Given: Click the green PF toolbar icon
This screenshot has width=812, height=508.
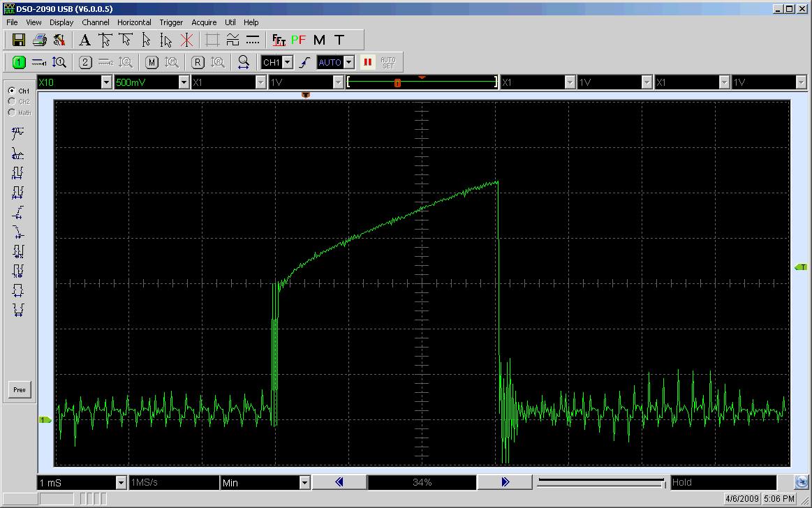Looking at the screenshot, I should tap(299, 40).
